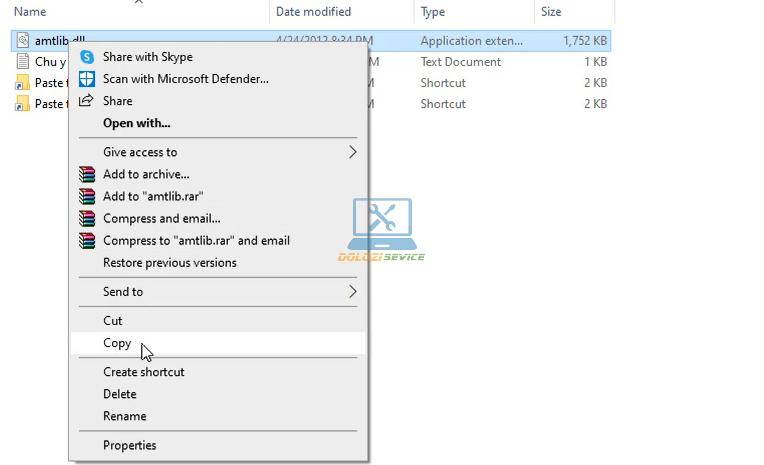Choose Restore previous versions
The height and width of the screenshot is (465, 764).
tap(170, 263)
